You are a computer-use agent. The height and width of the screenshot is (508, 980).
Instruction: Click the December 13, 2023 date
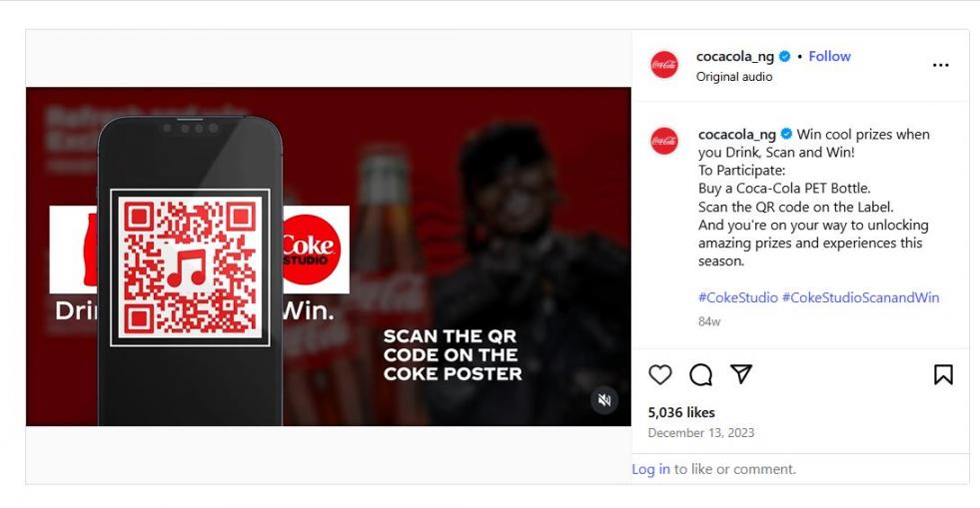[701, 432]
